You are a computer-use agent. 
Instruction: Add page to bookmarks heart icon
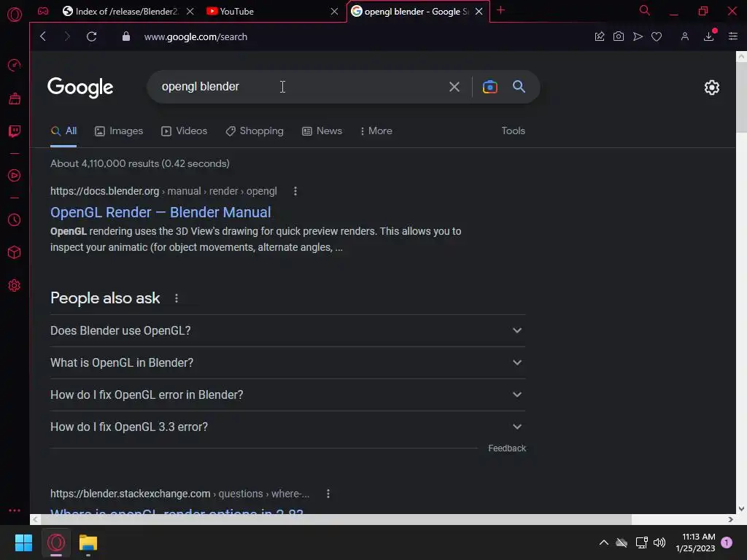[x=657, y=36]
